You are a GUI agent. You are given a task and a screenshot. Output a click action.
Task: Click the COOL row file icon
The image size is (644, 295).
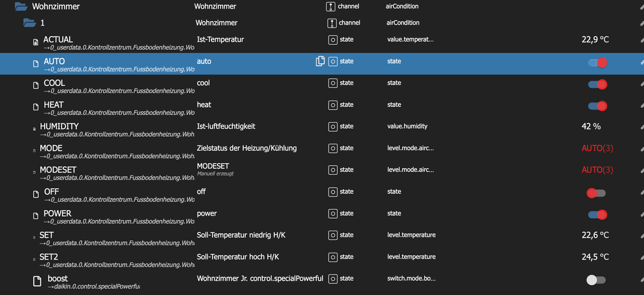36,85
